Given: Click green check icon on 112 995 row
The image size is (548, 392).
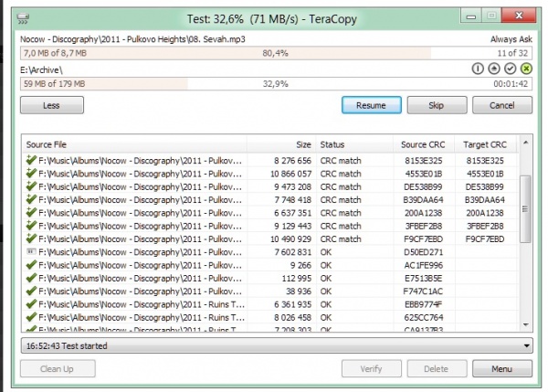Looking at the screenshot, I should click(x=31, y=278).
